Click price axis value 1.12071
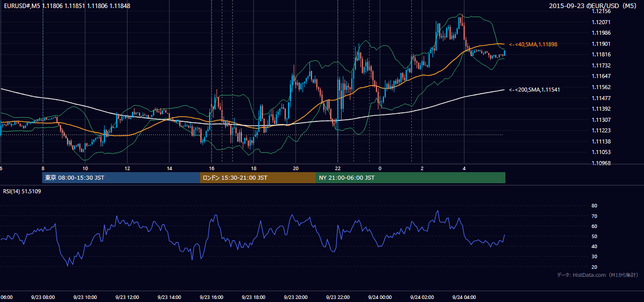The width and height of the screenshot is (644, 302). (602, 22)
